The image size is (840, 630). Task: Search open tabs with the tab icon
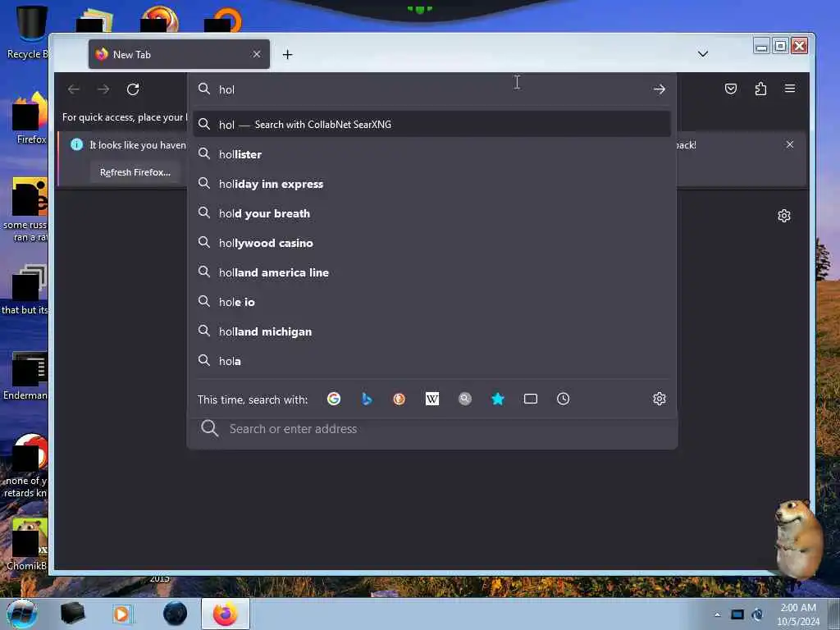[x=531, y=399]
